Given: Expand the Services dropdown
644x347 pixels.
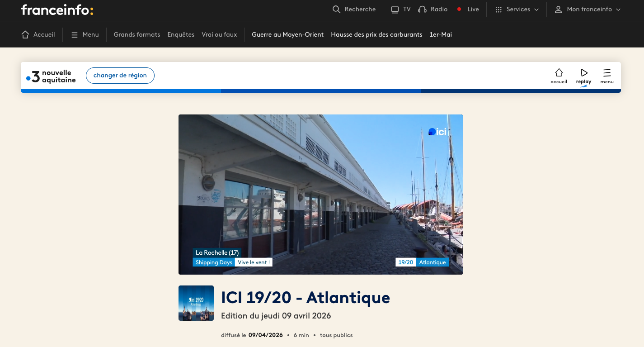Looking at the screenshot, I should 517,10.
